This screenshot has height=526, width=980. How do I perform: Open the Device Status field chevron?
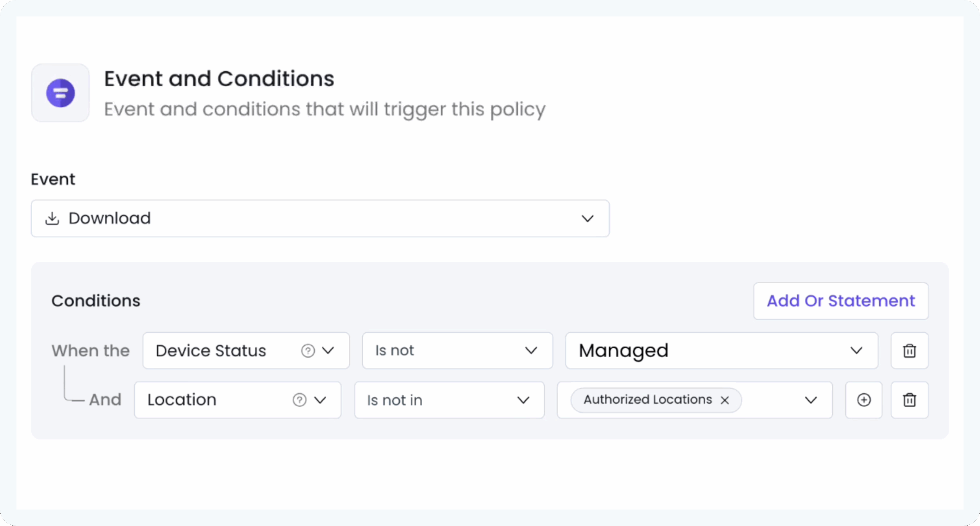[328, 351]
